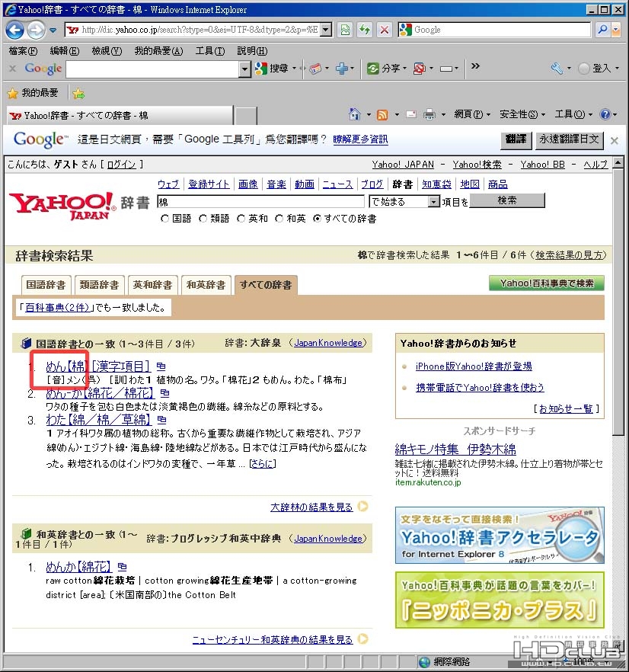Open the Google toolbar search box dropdown

tap(244, 69)
